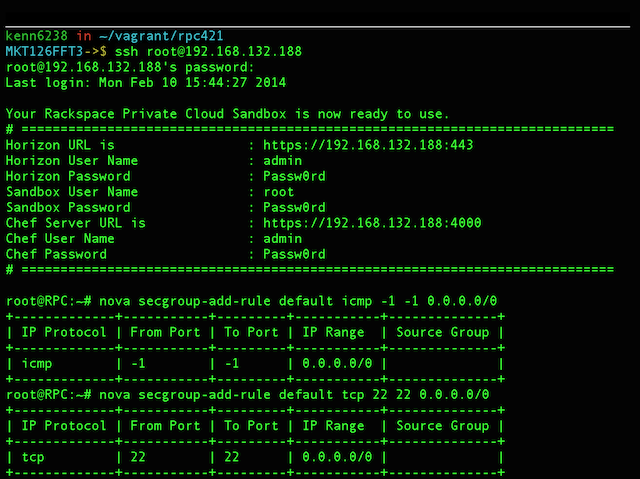Select the Chef User Name value admin
The width and height of the screenshot is (640, 479).
(x=282, y=239)
